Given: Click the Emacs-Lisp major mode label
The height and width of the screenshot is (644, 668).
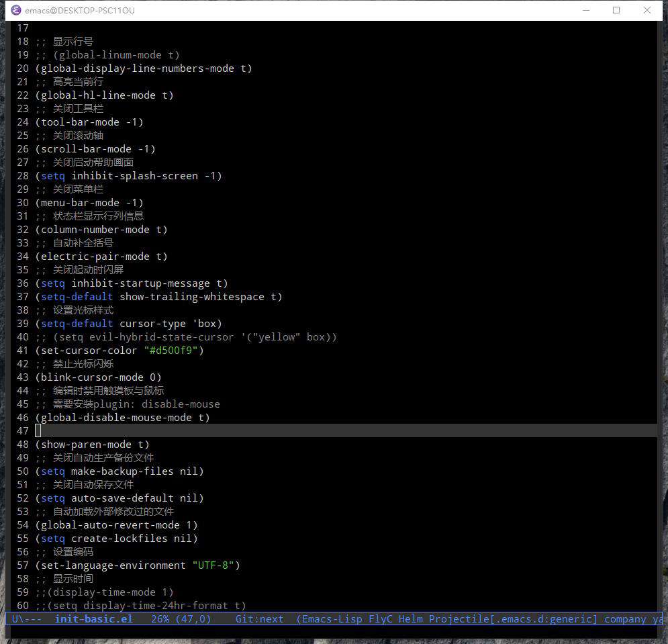Looking at the screenshot, I should tap(332, 619).
